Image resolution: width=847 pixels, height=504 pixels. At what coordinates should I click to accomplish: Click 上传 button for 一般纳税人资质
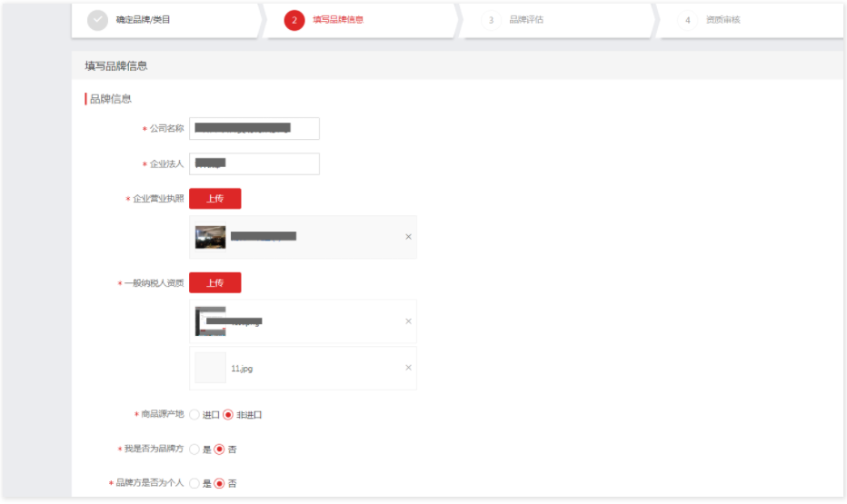pos(214,282)
